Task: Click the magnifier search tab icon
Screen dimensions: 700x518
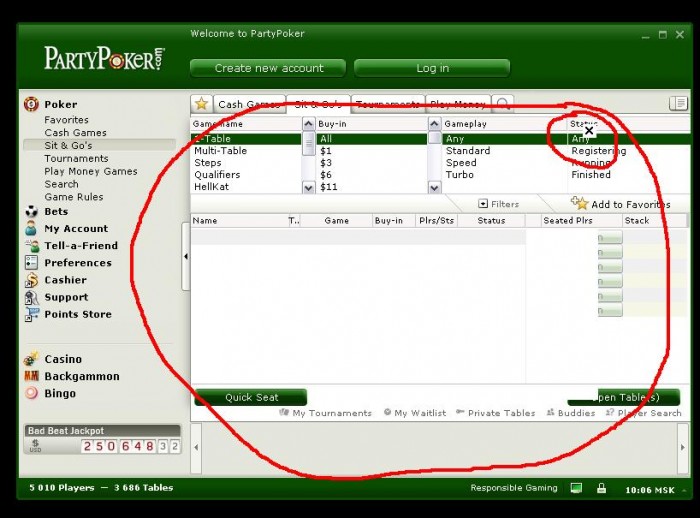Action: [503, 104]
